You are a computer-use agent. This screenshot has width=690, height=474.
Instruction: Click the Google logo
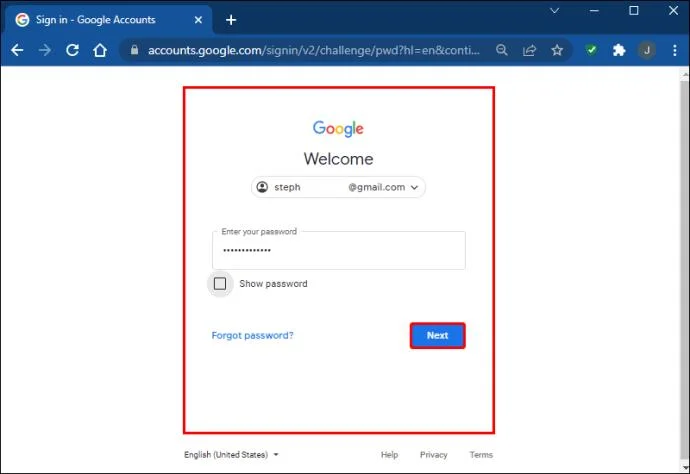click(x=338, y=128)
